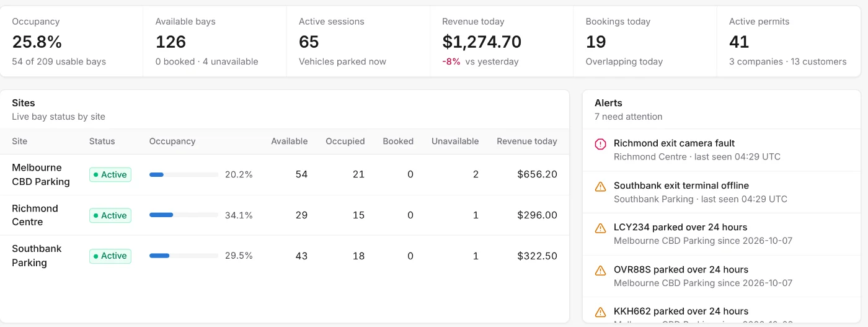Click the Southbank exit terminal offline warning icon
Image resolution: width=868 pixels, height=327 pixels.
click(600, 186)
